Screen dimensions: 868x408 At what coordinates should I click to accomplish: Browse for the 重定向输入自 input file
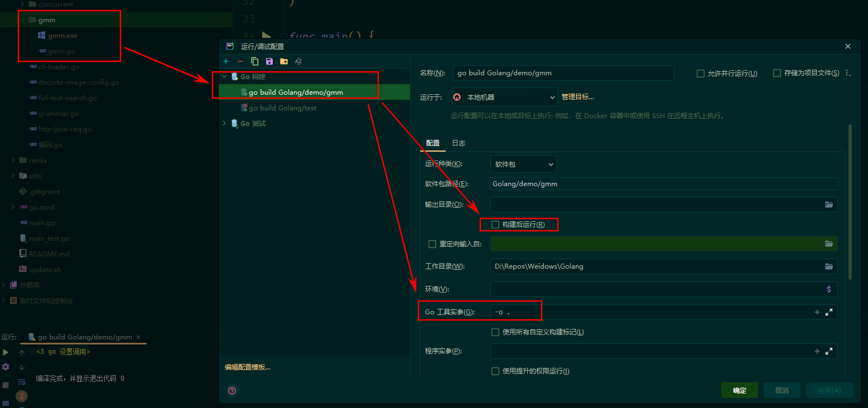[829, 244]
